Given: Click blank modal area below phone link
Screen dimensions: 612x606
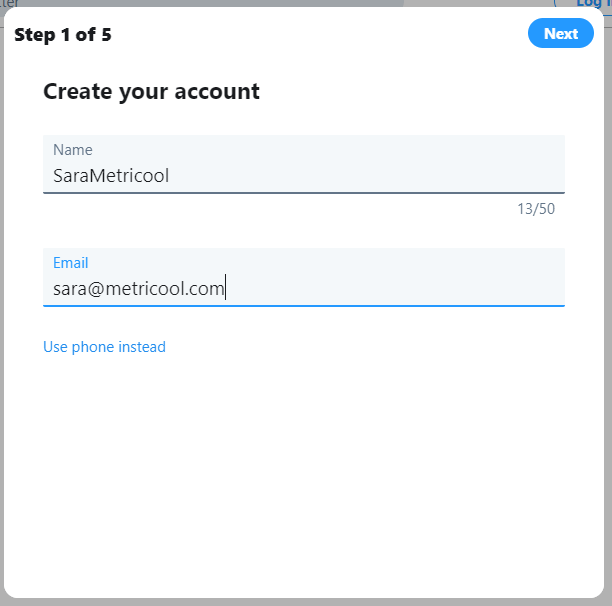Looking at the screenshot, I should click(x=303, y=470).
